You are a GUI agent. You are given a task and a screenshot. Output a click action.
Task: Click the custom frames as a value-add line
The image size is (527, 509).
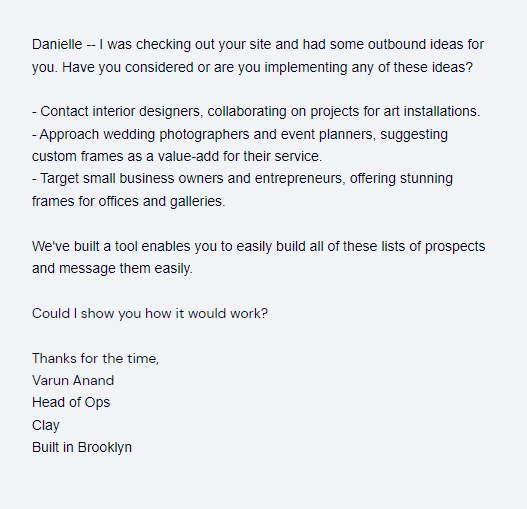pyautogui.click(x=177, y=156)
